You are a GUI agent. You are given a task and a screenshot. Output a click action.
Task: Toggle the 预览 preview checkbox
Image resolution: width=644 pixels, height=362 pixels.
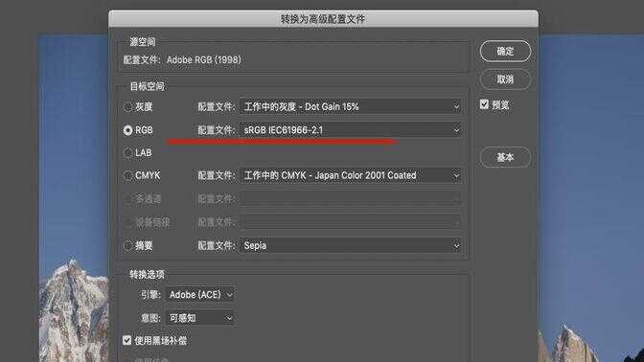coord(485,104)
